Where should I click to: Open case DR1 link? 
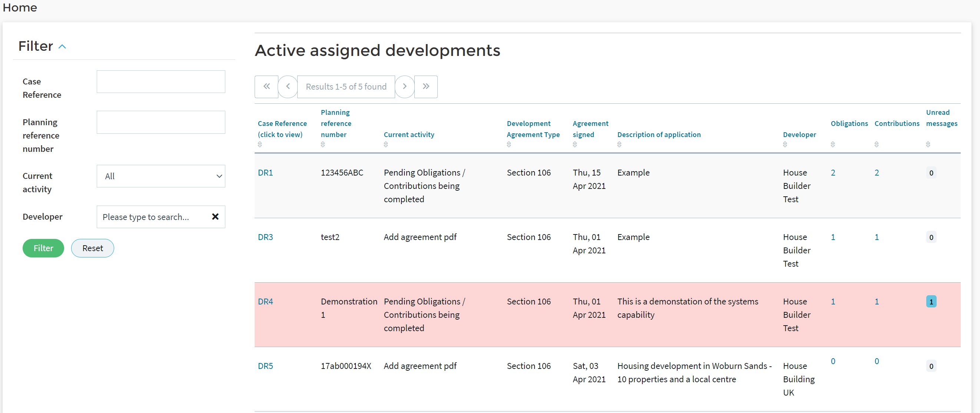[x=265, y=173]
